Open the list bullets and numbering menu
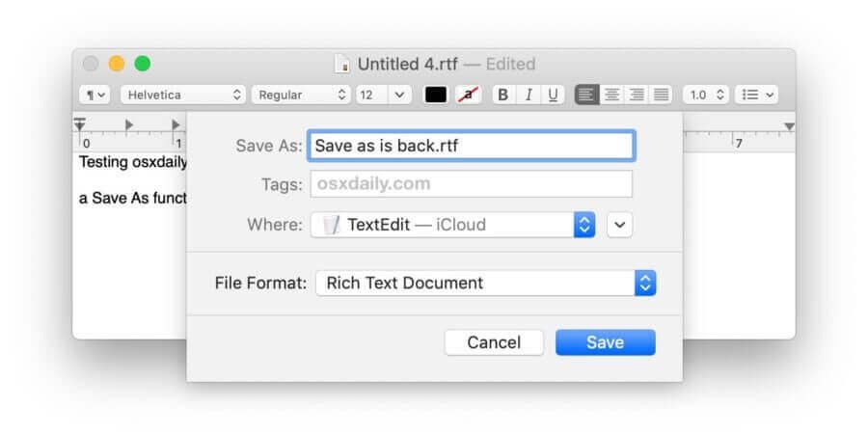The height and width of the screenshot is (435, 868). click(756, 95)
